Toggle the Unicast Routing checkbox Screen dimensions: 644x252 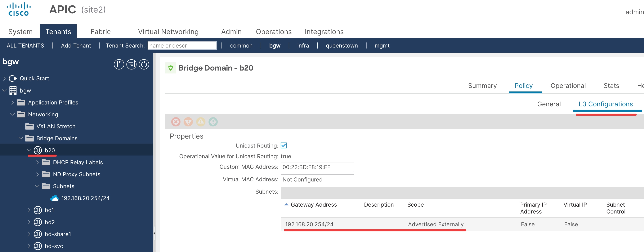[283, 145]
